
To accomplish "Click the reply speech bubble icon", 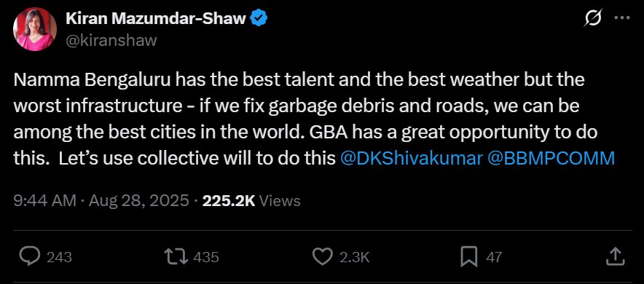I will coord(30,256).
